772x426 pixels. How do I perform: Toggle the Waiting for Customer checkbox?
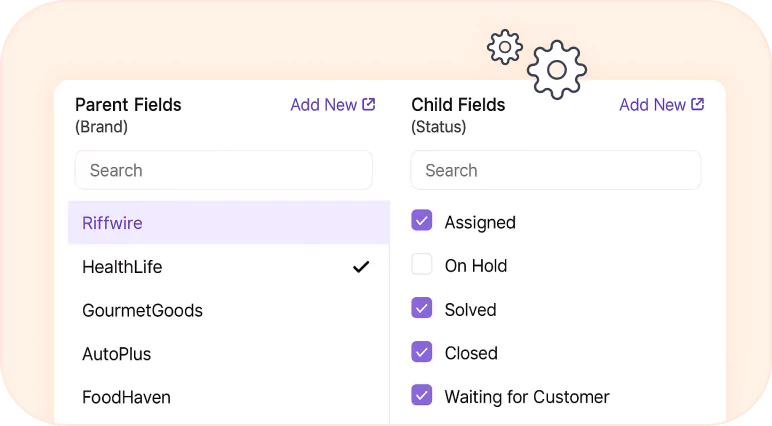click(422, 395)
